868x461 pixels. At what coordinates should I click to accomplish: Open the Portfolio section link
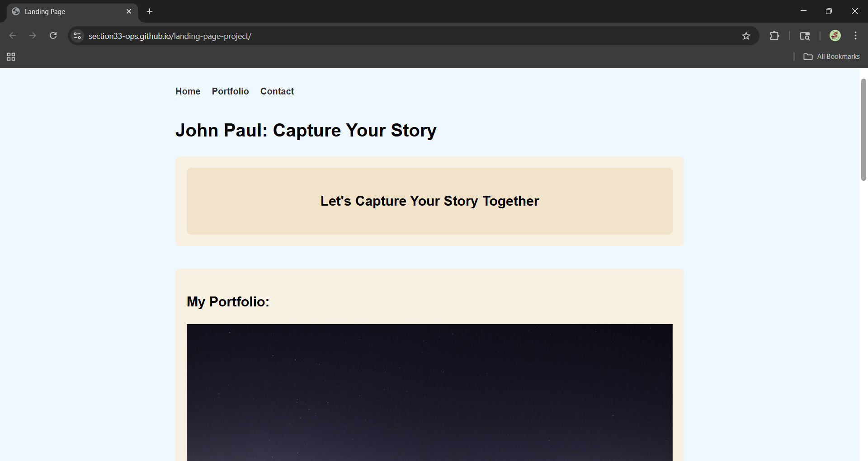pos(230,91)
